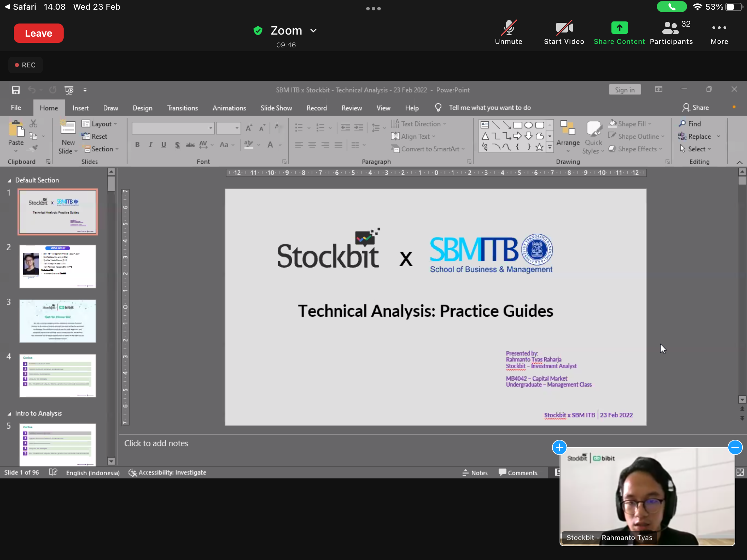This screenshot has width=747, height=560.
Task: Switch to the Animations tab
Action: [x=229, y=108]
